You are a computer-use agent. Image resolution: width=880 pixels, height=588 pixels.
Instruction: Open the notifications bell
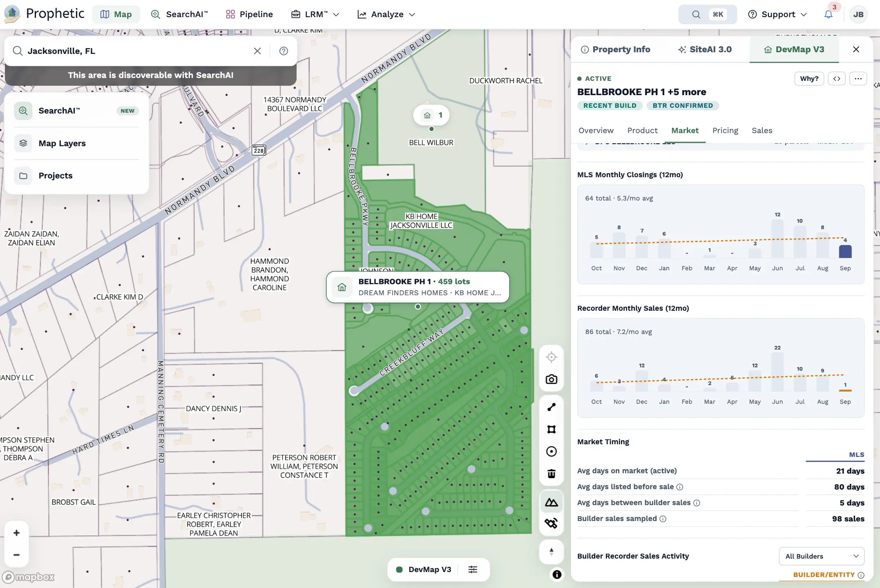coord(828,14)
